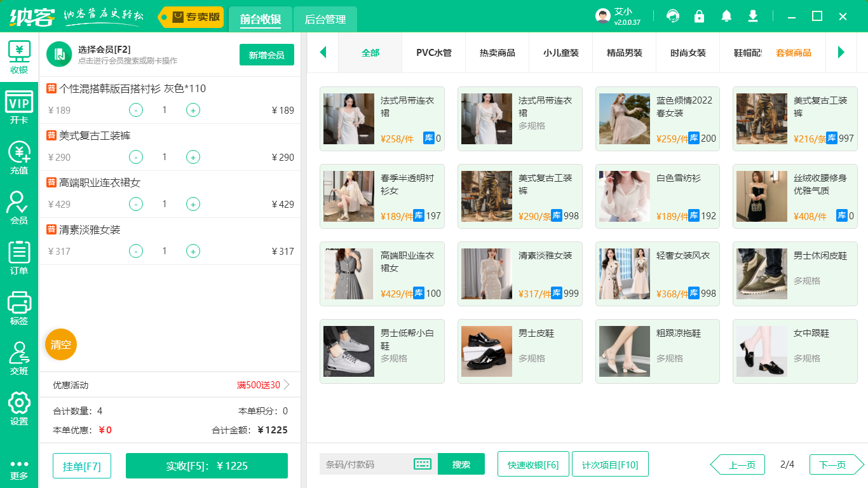Click the 新增会员 add member button
The width and height of the screenshot is (868, 488).
pos(267,55)
